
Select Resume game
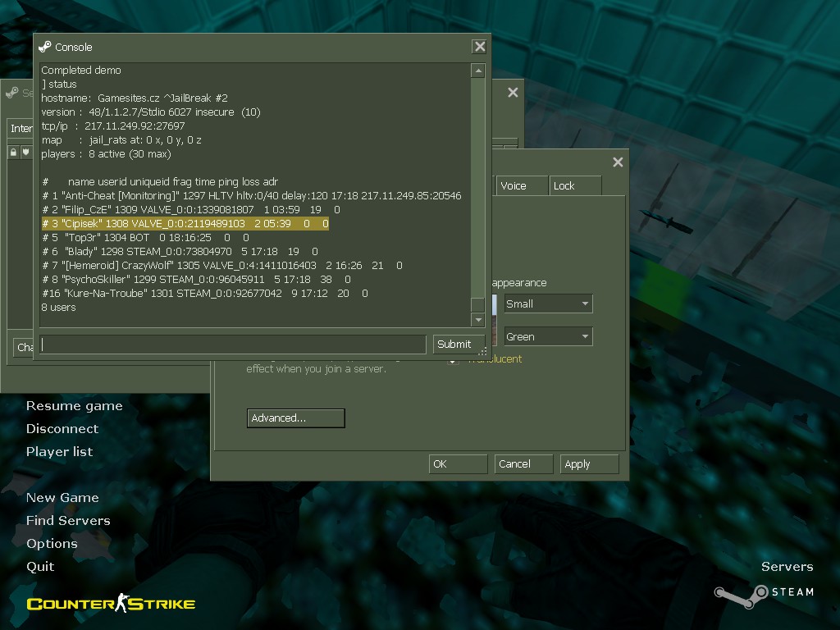75,406
